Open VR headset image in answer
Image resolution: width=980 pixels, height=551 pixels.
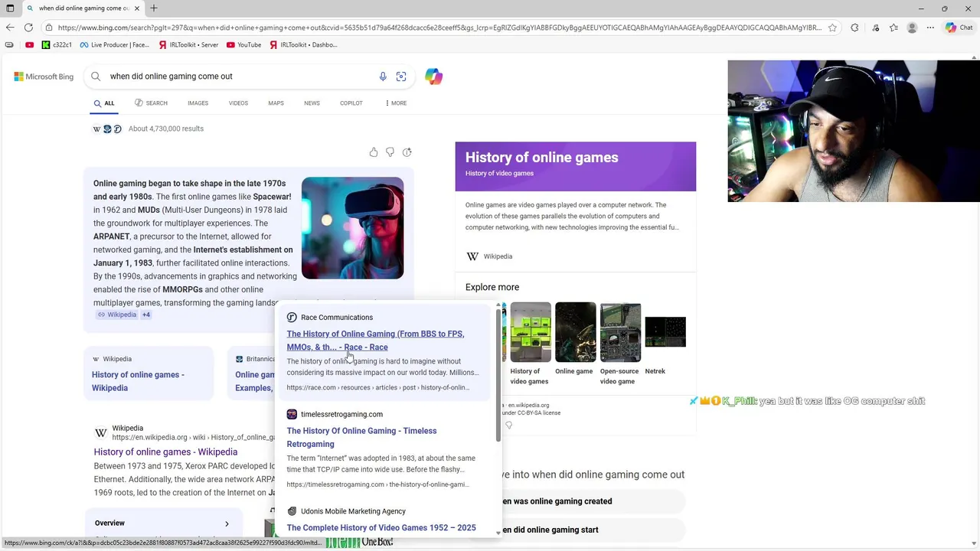point(352,228)
